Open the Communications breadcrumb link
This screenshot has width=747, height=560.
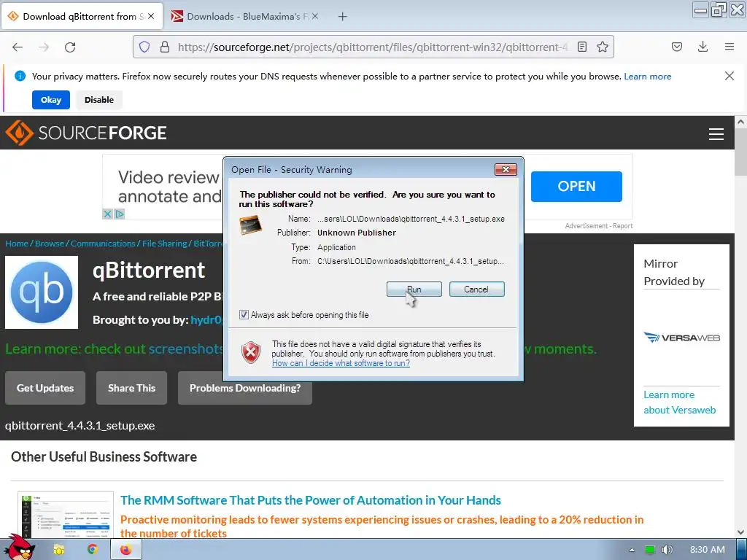[x=103, y=244]
